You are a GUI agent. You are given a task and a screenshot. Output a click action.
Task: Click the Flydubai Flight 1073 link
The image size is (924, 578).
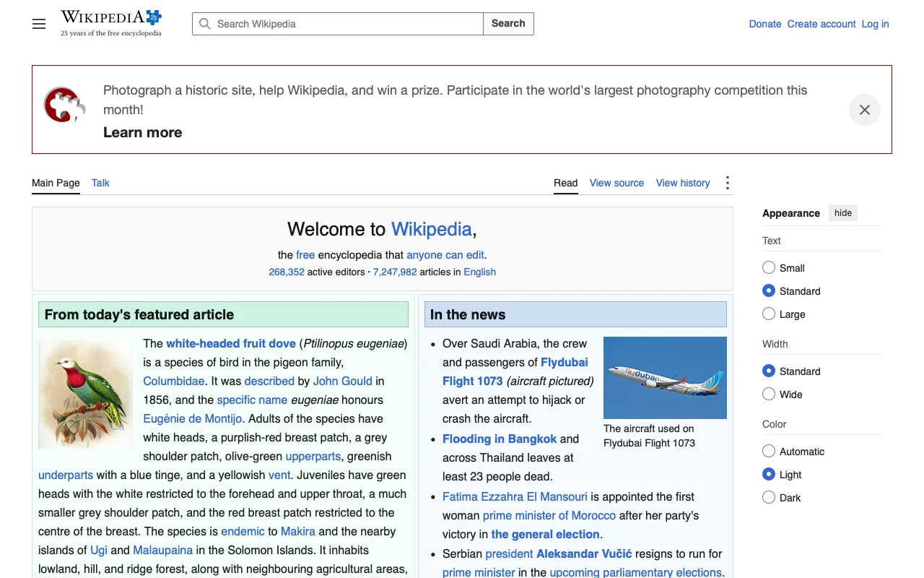coord(515,371)
